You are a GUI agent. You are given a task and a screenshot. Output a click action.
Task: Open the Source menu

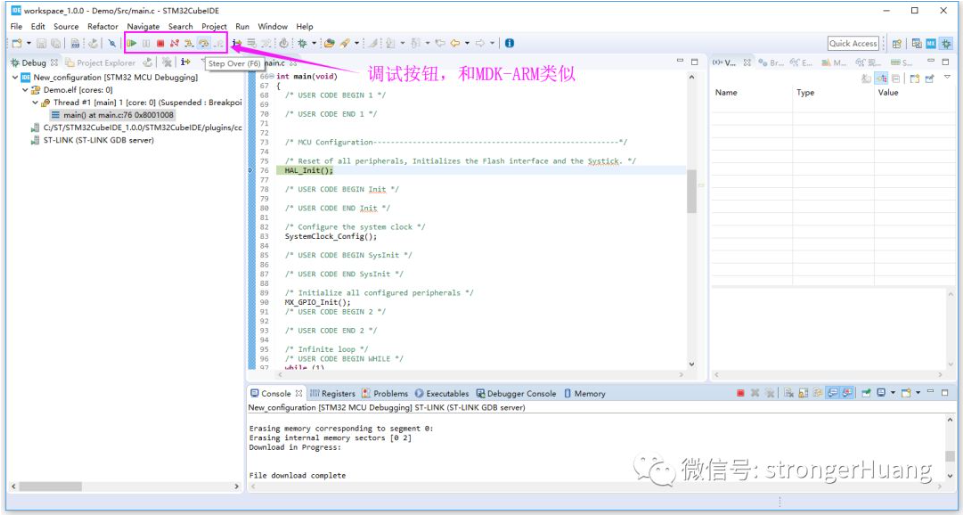(66, 26)
